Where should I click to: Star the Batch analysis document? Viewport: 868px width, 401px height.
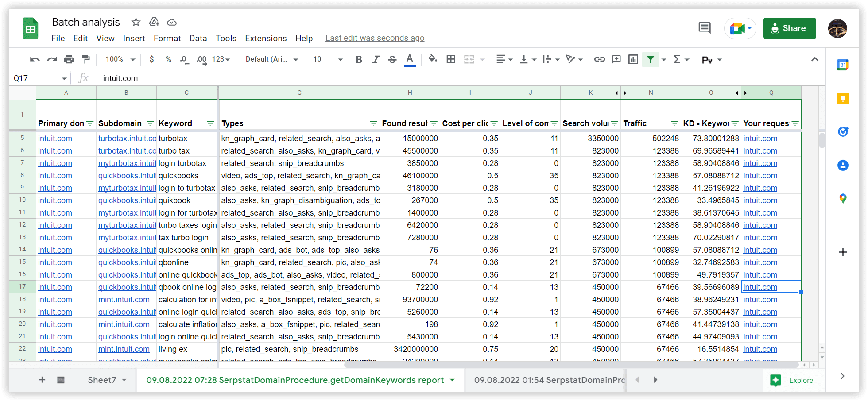pyautogui.click(x=136, y=22)
